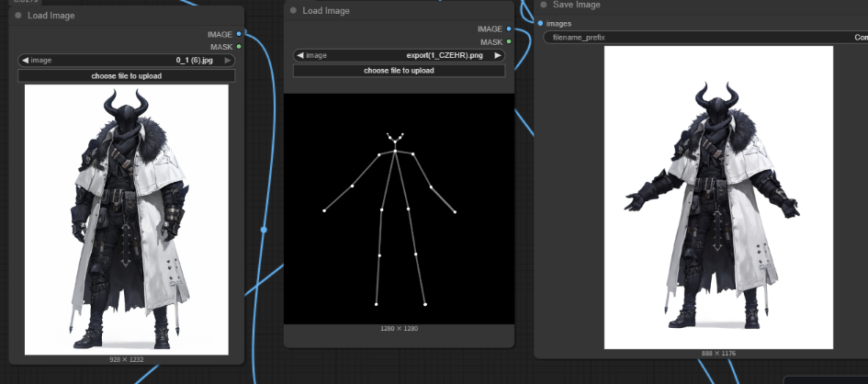Collapse the middle Load Image node via title dot

(x=293, y=11)
